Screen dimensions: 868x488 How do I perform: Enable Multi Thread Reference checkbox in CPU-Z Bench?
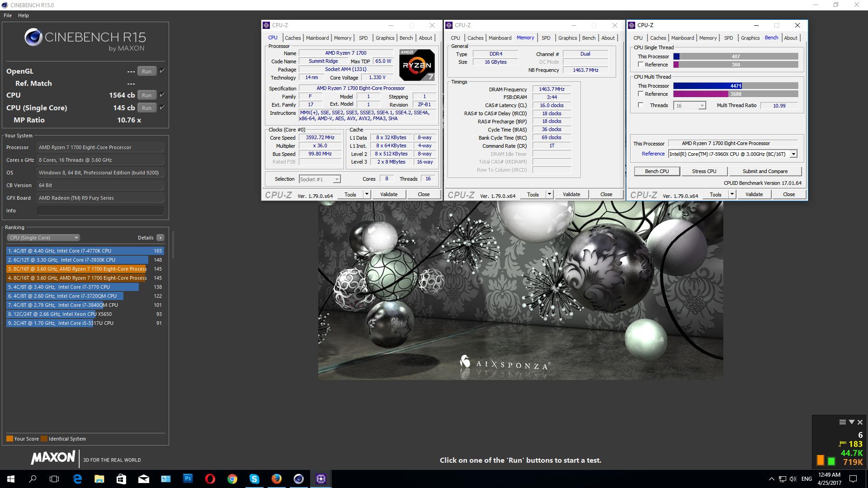(641, 94)
